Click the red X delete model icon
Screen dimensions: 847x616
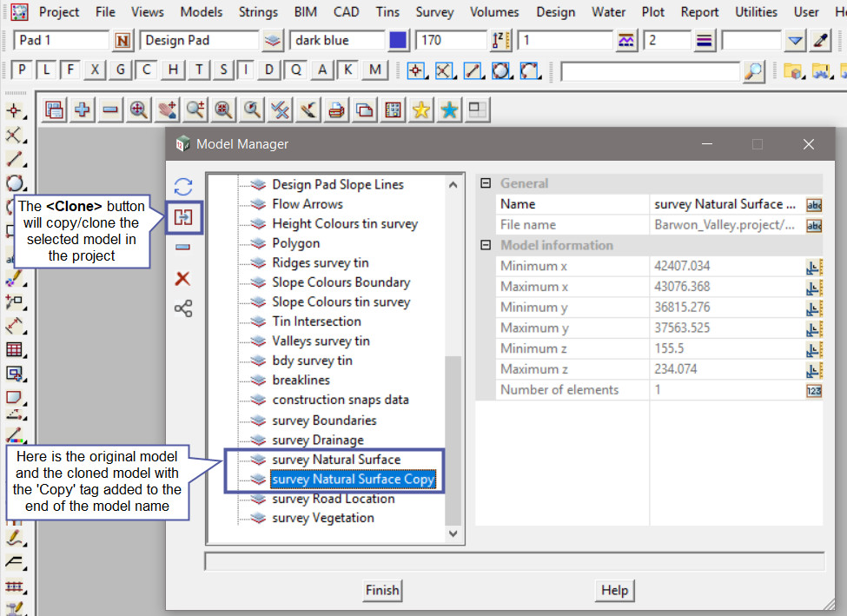(183, 279)
